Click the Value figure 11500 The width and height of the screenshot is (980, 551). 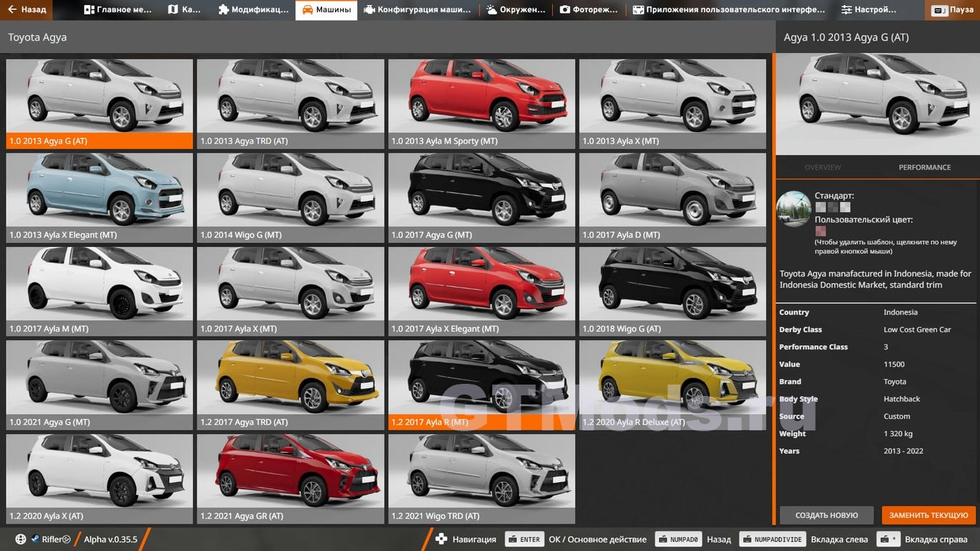point(894,364)
